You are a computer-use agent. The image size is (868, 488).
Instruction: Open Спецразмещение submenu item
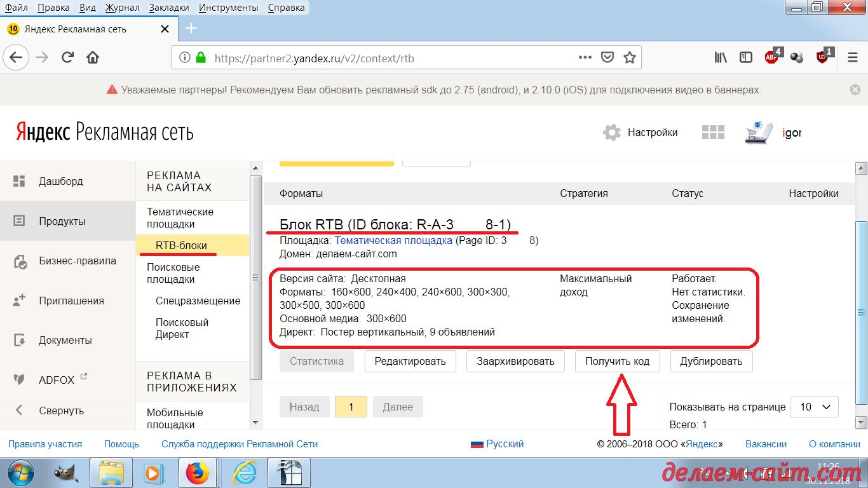(x=198, y=301)
